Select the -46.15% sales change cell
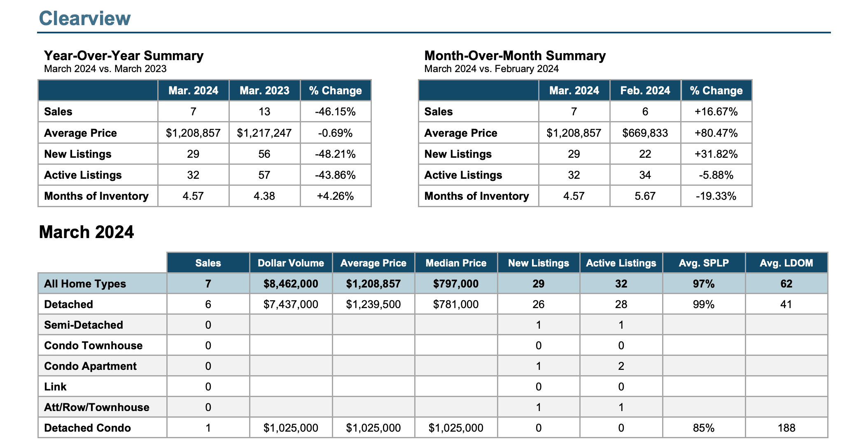The height and width of the screenshot is (444, 868). pyautogui.click(x=335, y=112)
